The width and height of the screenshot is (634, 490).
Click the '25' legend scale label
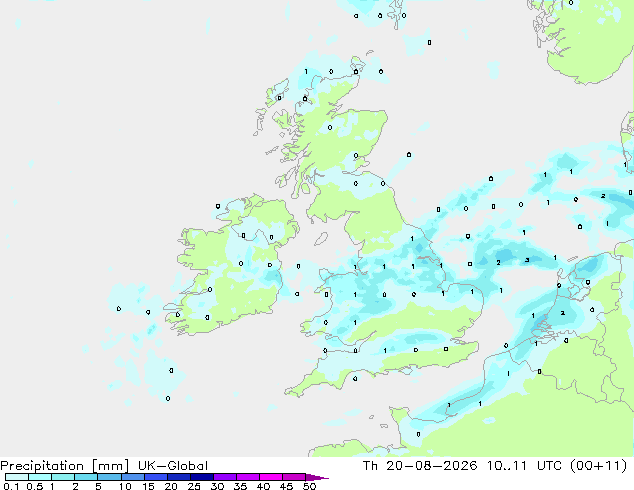coord(194,486)
